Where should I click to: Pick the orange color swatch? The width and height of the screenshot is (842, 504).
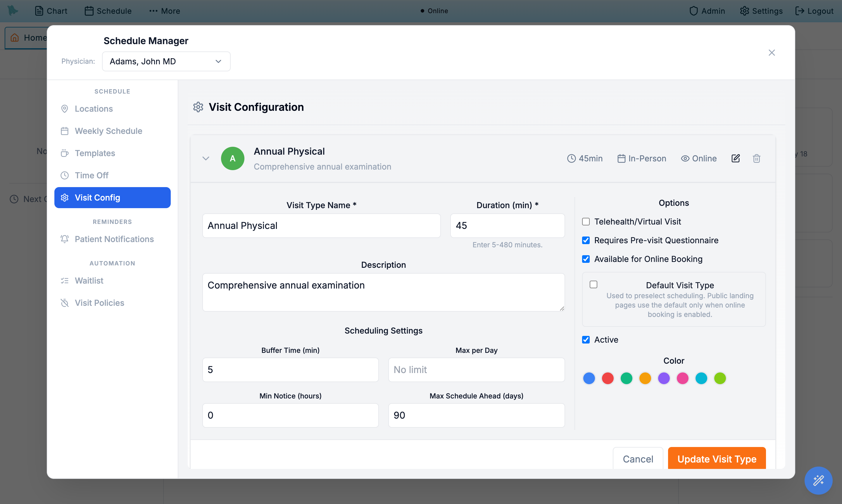point(645,378)
